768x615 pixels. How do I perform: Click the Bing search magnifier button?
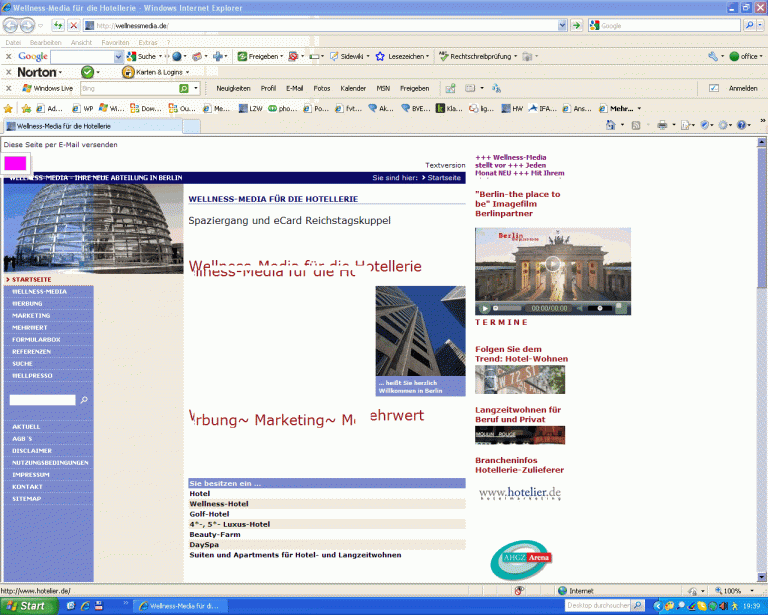pyautogui.click(x=184, y=88)
